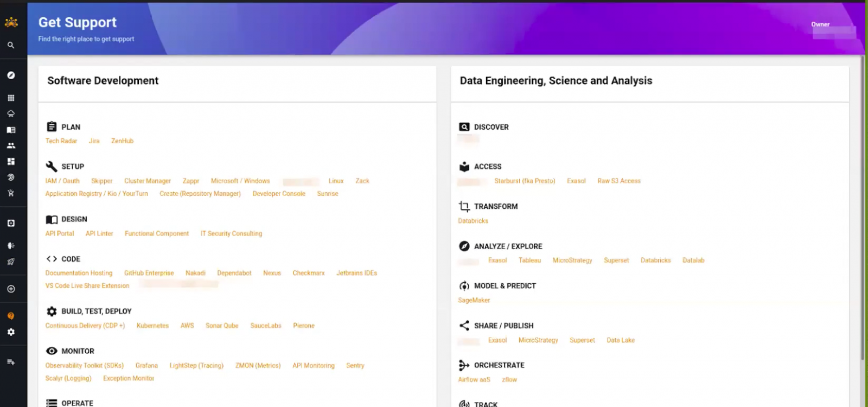868x407 pixels.
Task: Open the Grafana monitoring link
Action: [x=146, y=366]
